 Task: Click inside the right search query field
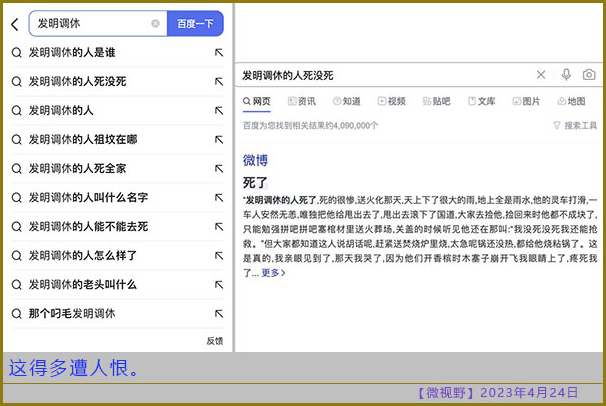380,75
